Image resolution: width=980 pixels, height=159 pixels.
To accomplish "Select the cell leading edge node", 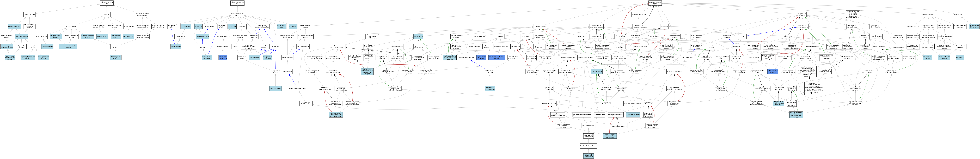I will point(172,26).
